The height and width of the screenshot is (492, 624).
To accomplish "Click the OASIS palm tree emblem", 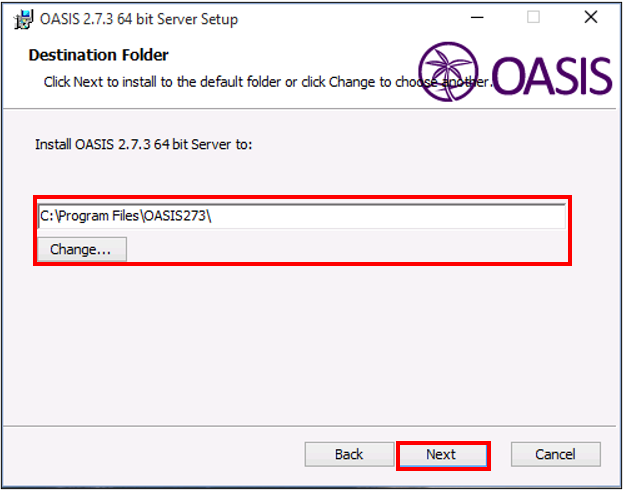I will [x=448, y=72].
